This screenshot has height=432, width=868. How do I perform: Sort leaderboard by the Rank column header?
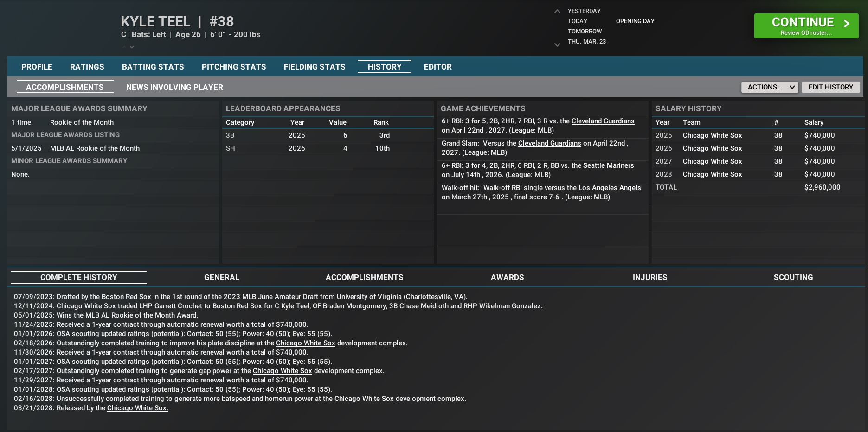(380, 122)
